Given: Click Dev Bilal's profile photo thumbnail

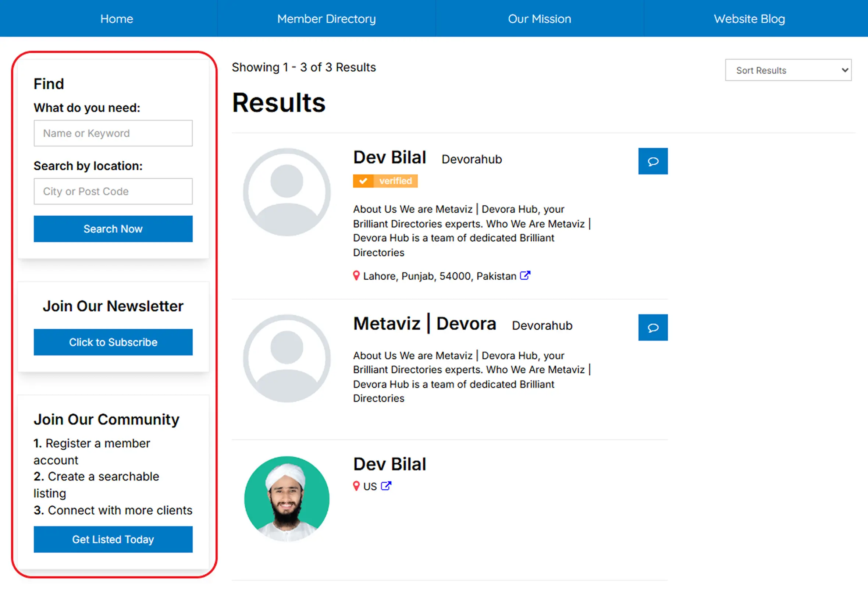Looking at the screenshot, I should point(287,499).
